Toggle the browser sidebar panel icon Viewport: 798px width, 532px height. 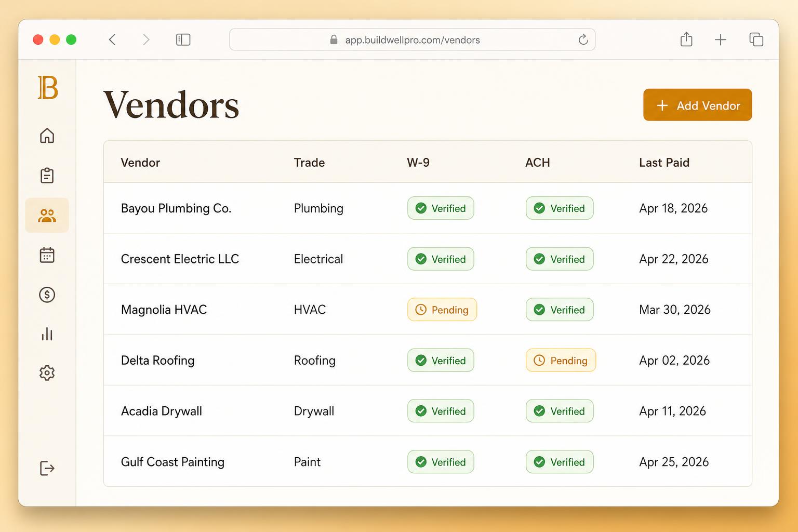coord(183,39)
